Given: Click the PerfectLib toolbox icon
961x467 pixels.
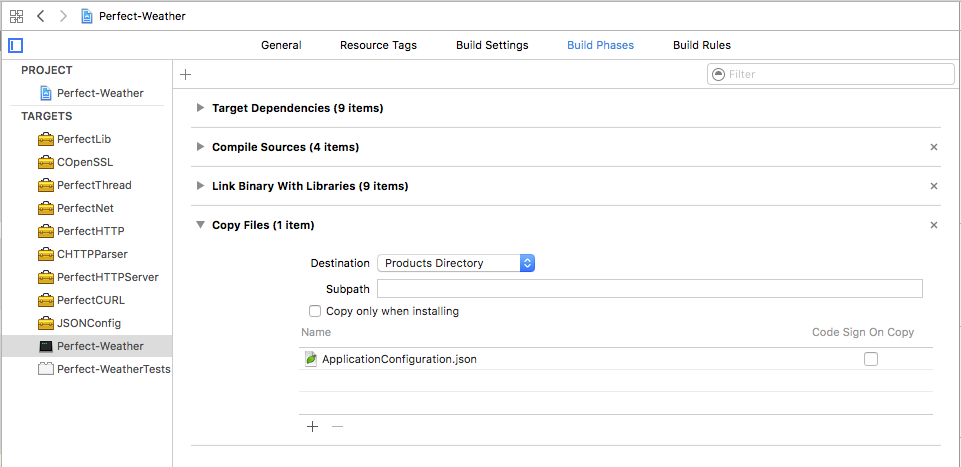Looking at the screenshot, I should (46, 139).
